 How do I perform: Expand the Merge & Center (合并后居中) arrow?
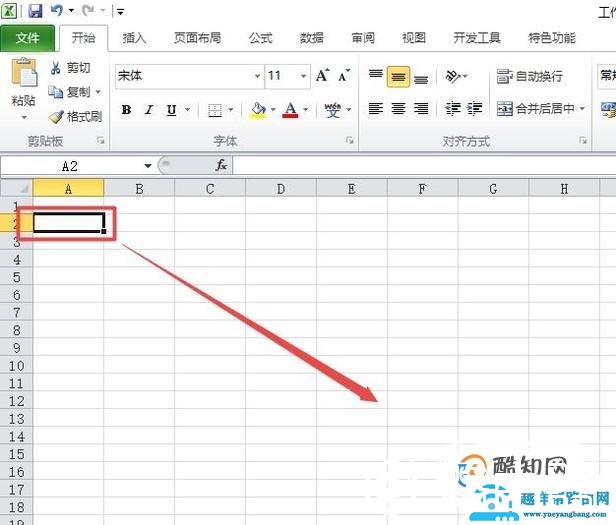[x=582, y=108]
